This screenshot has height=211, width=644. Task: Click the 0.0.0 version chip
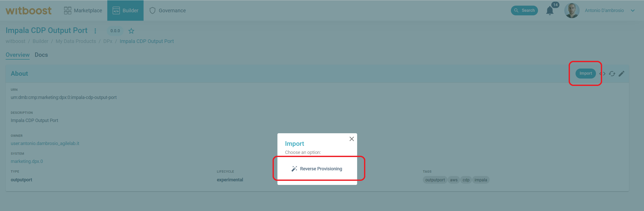tap(115, 31)
